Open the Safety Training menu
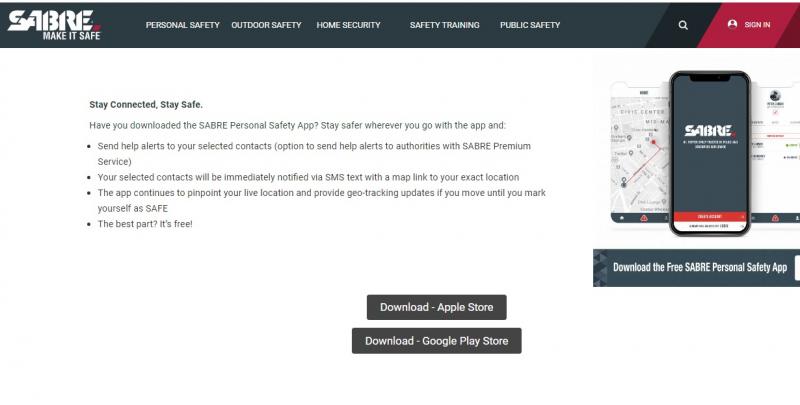The height and width of the screenshot is (405, 800). tap(444, 25)
